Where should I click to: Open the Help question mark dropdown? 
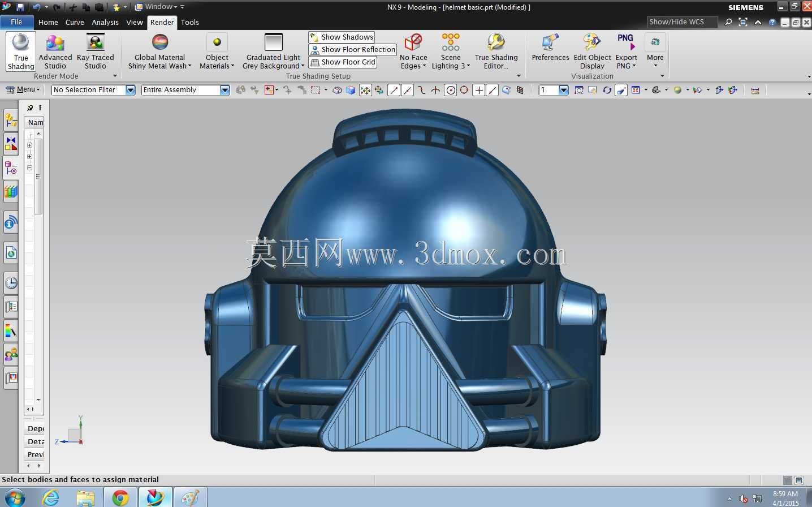(772, 22)
